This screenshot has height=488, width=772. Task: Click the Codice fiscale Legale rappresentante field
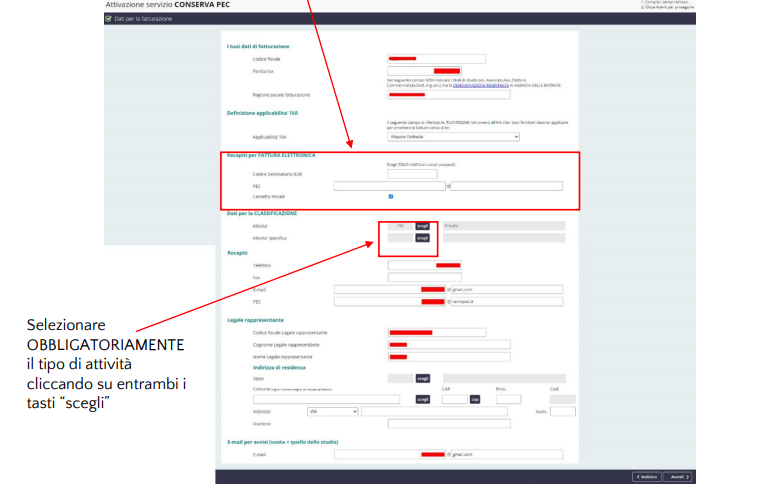pos(437,333)
